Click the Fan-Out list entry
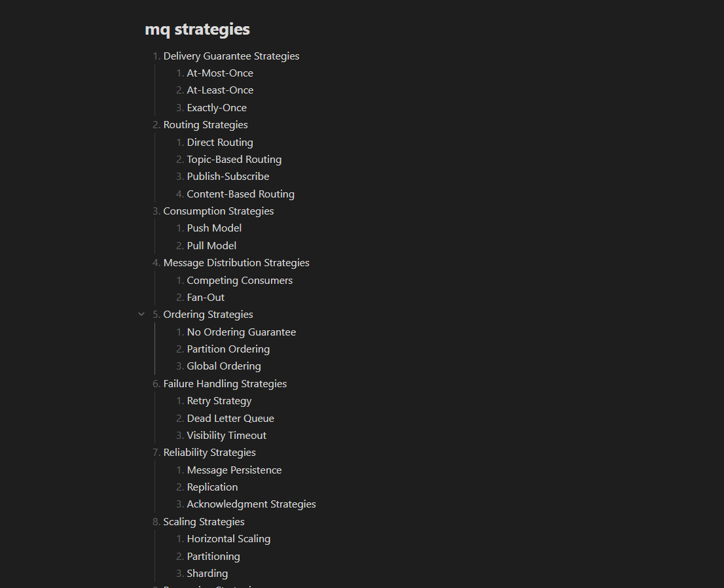The height and width of the screenshot is (588, 724). 206,298
